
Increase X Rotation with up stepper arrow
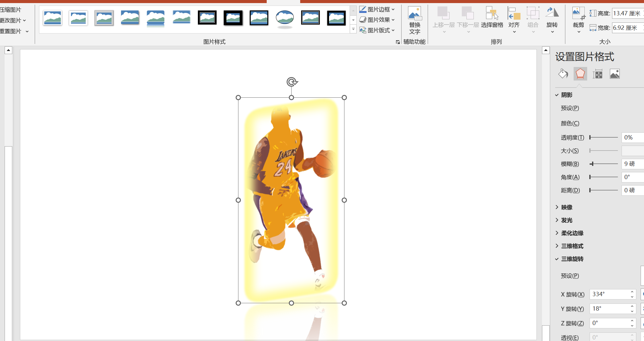click(x=632, y=292)
